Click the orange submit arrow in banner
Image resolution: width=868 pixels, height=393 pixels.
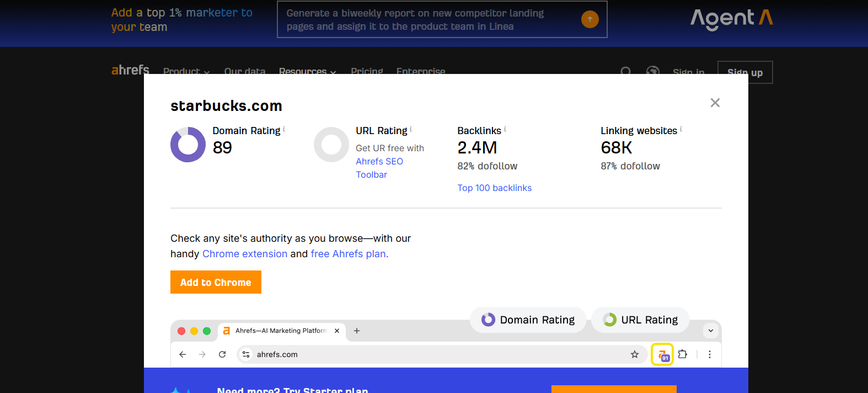click(590, 19)
